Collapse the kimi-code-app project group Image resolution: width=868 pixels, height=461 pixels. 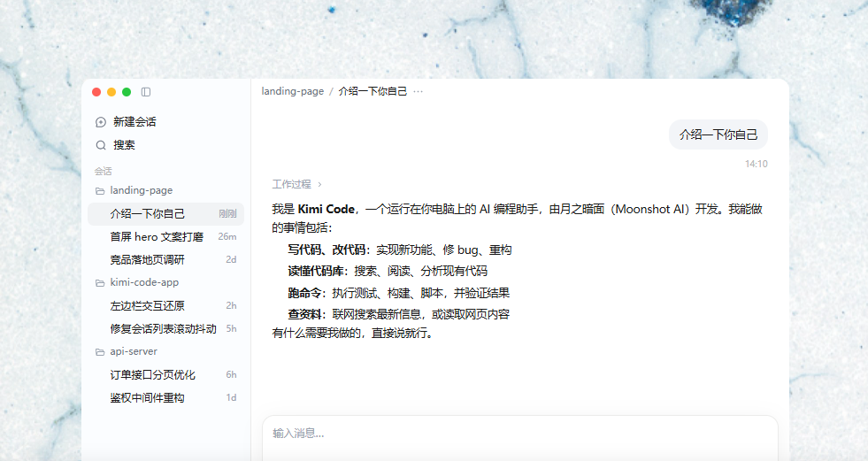pos(165,282)
